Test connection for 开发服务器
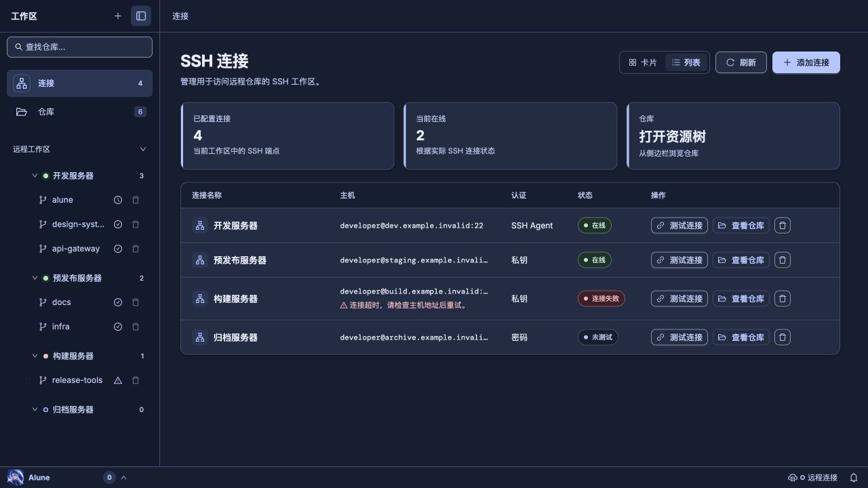Viewport: 868px width, 488px height. [679, 226]
